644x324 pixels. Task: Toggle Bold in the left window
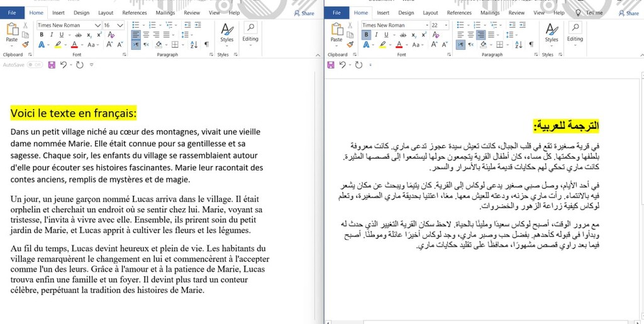42,35
